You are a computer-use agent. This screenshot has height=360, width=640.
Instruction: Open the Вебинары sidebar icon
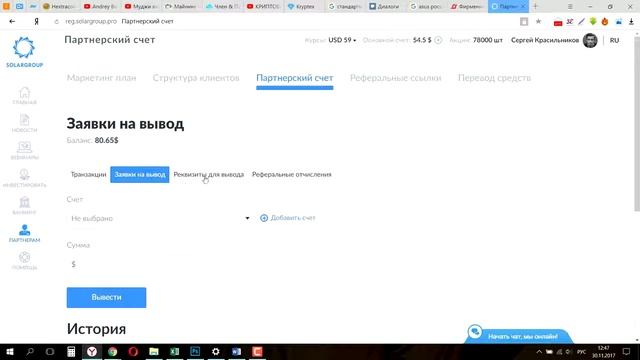[24, 151]
